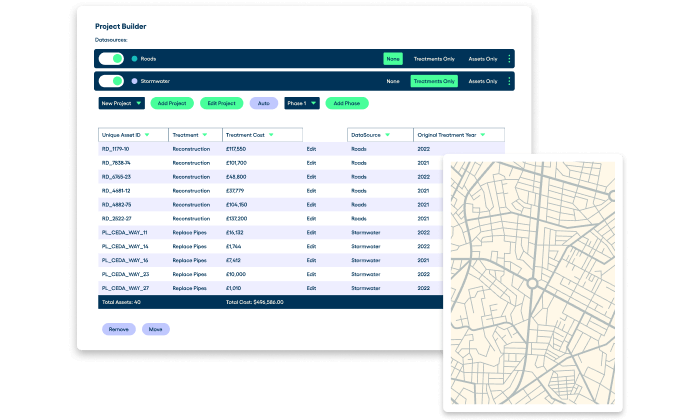
Task: Click Edit for row PL_CEDA_WAY_14
Action: pos(311,246)
